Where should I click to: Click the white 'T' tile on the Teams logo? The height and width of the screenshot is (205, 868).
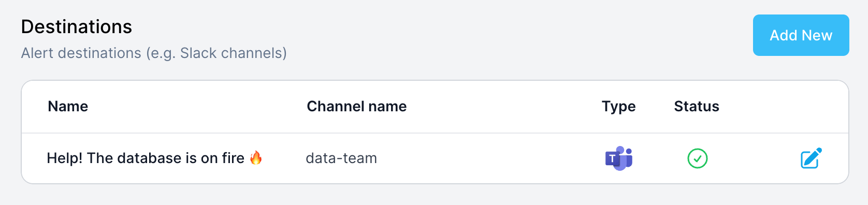point(612,159)
